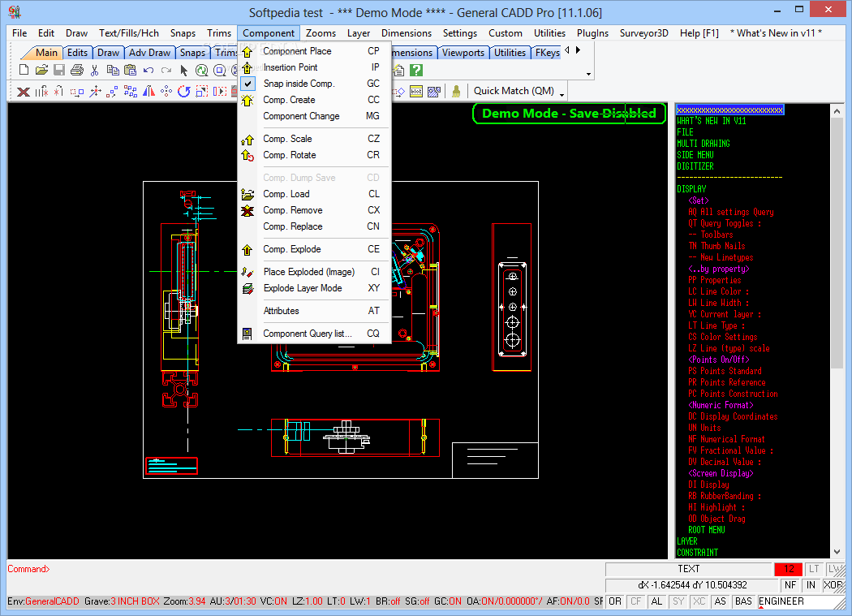The width and height of the screenshot is (852, 616).
Task: Click the Mirror tool icon
Action: click(148, 92)
